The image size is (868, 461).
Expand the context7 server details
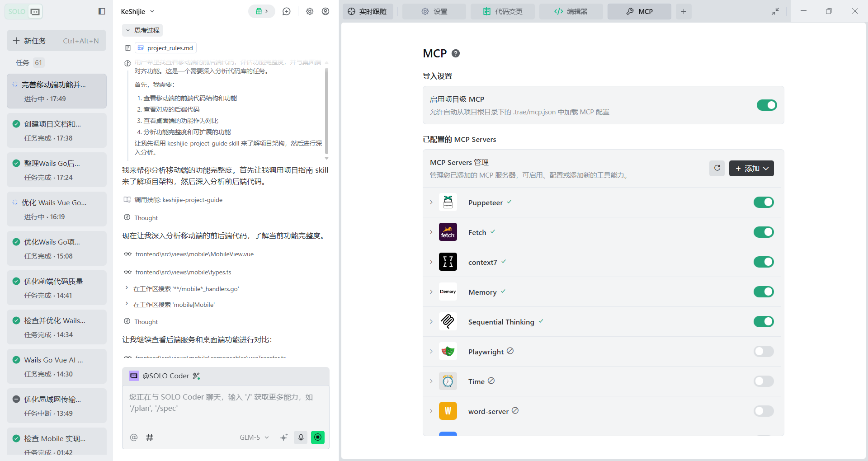(x=431, y=262)
